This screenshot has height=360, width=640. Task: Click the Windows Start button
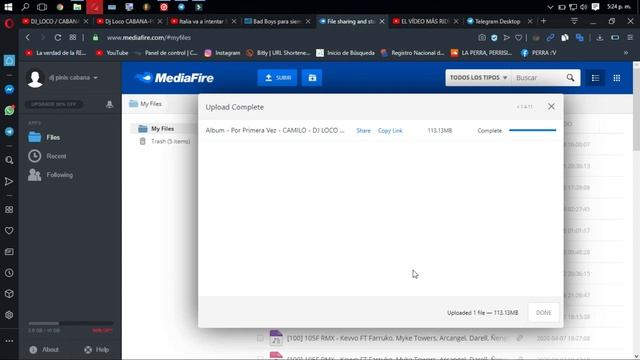coord(8,7)
